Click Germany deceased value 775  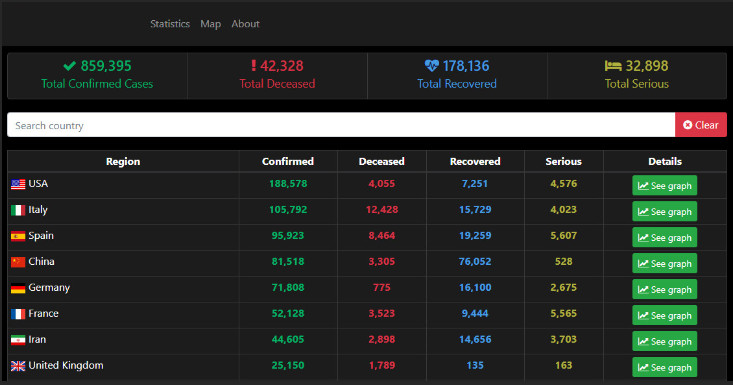382,288
